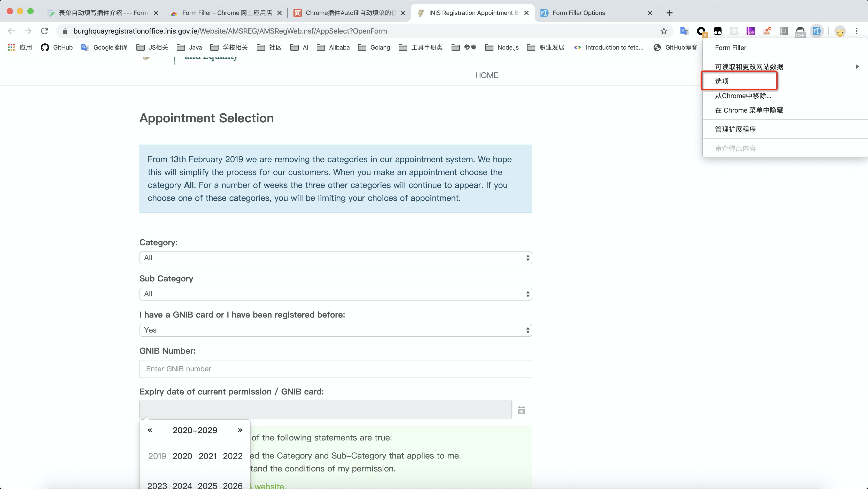Switch to Form Filler Options tab
Viewport: 868px width, 489px height.
coord(579,13)
